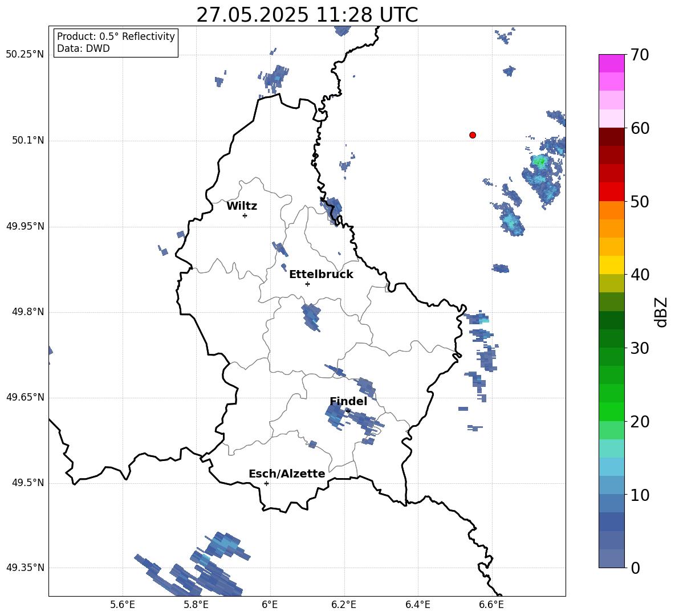Click the Esch/Alzette city label

(x=287, y=474)
